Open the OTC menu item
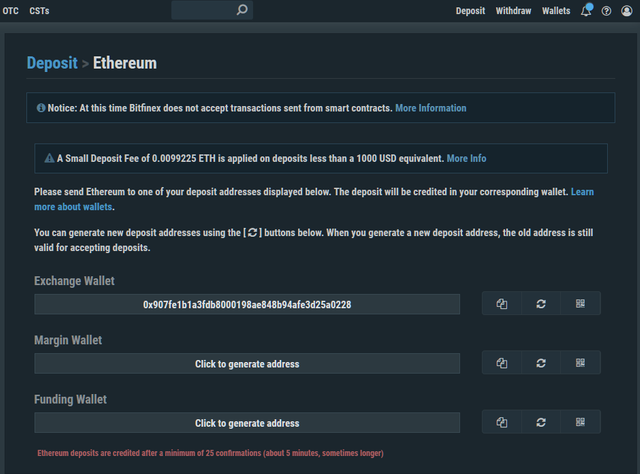640x474 pixels. (x=11, y=11)
